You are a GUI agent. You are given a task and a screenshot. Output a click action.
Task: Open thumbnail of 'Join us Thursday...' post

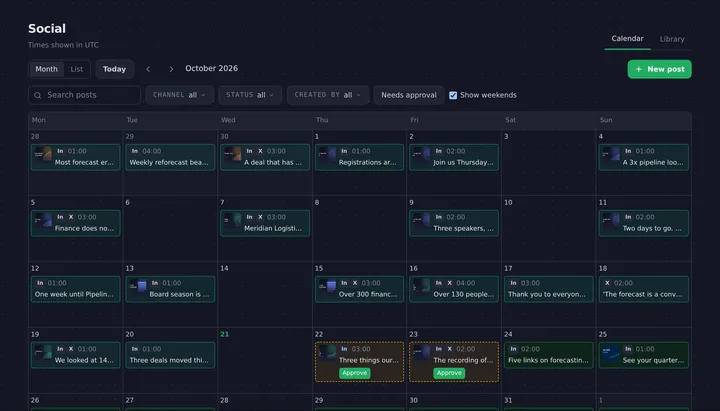pyautogui.click(x=422, y=154)
